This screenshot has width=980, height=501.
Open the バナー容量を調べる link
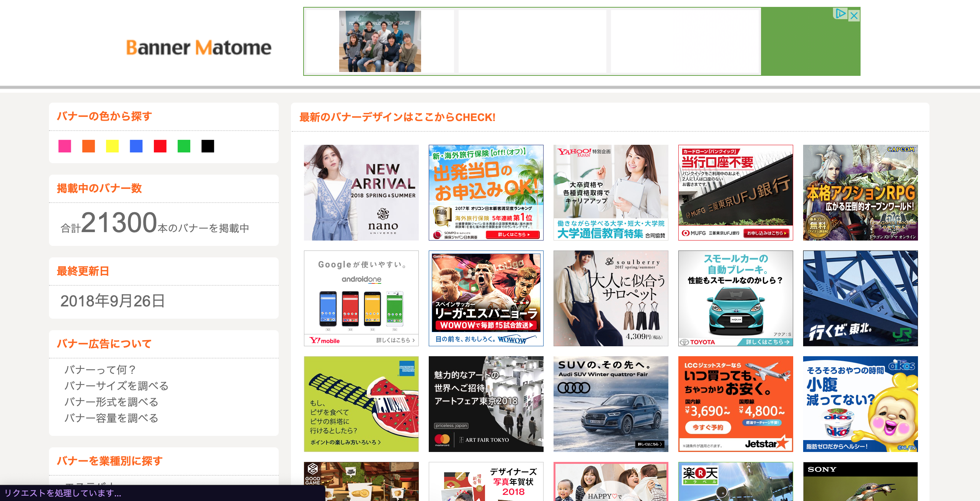click(x=111, y=418)
